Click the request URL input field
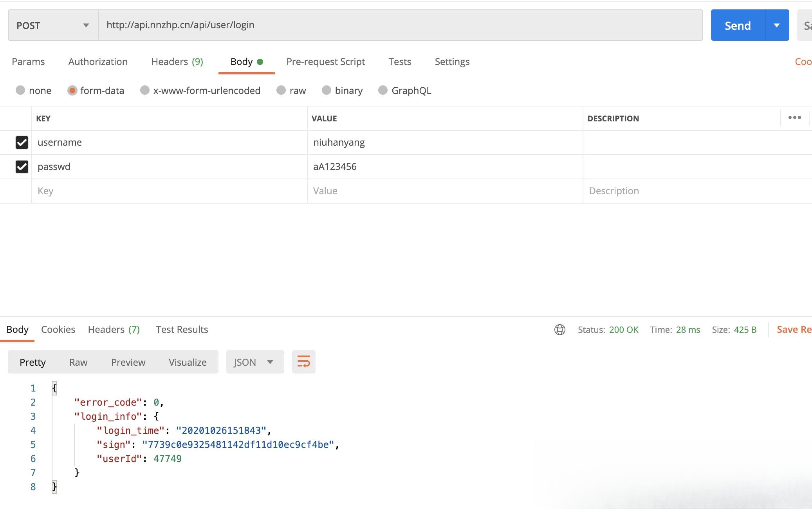 click(x=400, y=25)
